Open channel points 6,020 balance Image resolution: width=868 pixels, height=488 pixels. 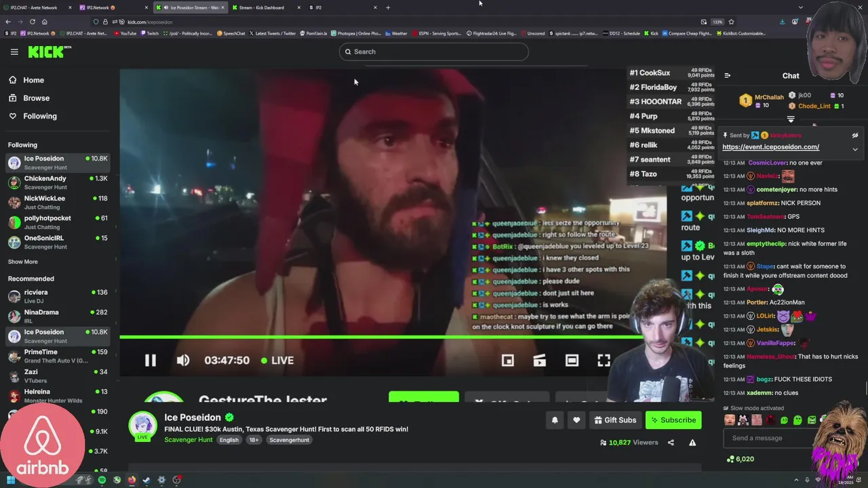[740, 459]
